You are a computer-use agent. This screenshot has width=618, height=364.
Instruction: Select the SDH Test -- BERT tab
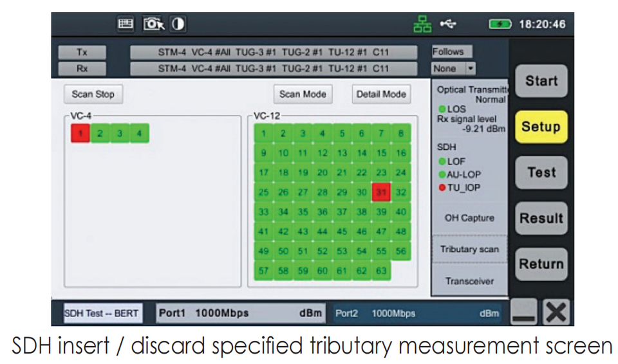pyautogui.click(x=102, y=313)
